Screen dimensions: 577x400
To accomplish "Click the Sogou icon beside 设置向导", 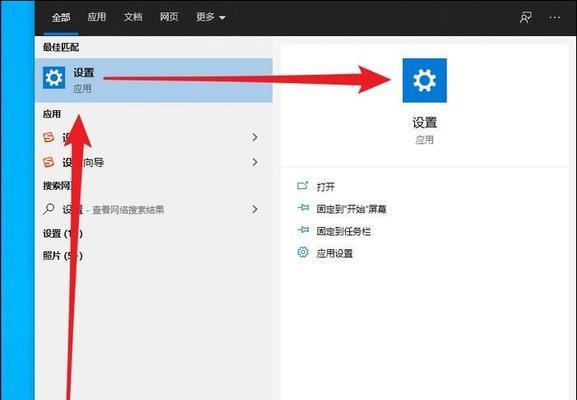I will (49, 162).
